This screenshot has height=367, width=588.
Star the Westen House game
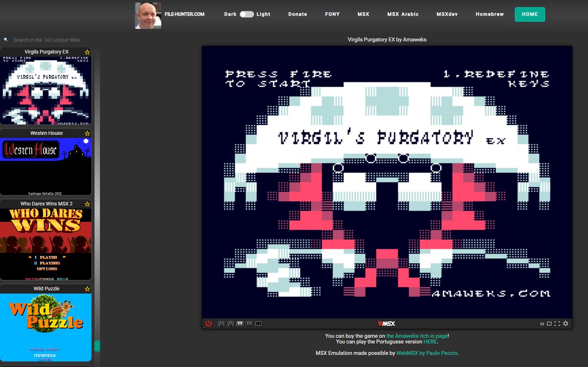[x=87, y=133]
